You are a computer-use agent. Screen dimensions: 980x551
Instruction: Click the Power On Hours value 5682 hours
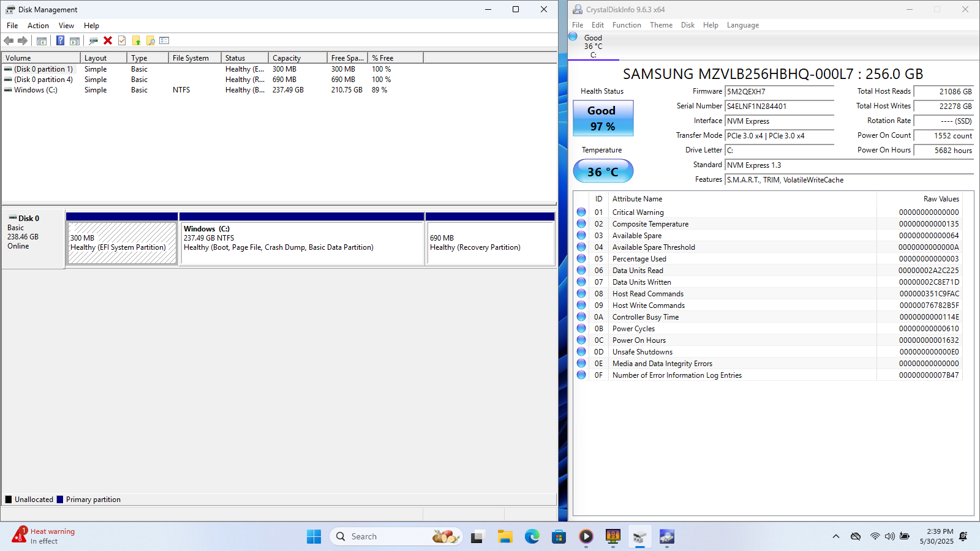coord(943,150)
